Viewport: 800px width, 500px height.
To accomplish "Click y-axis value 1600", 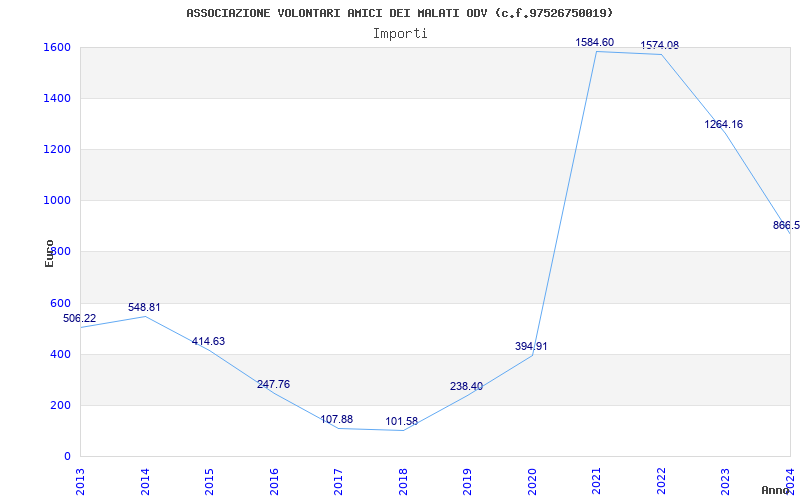I will tap(55, 47).
